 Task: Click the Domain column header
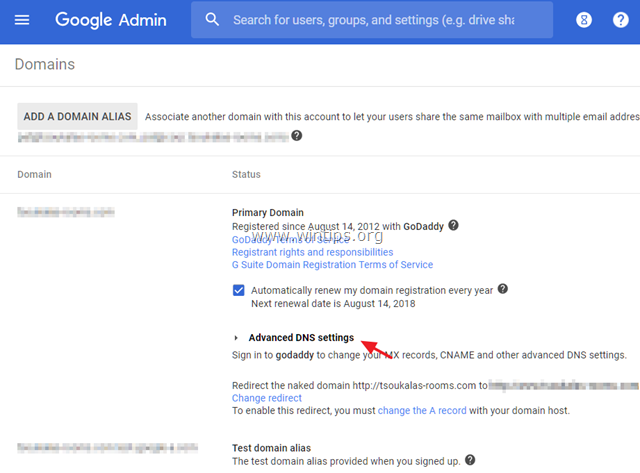click(34, 174)
